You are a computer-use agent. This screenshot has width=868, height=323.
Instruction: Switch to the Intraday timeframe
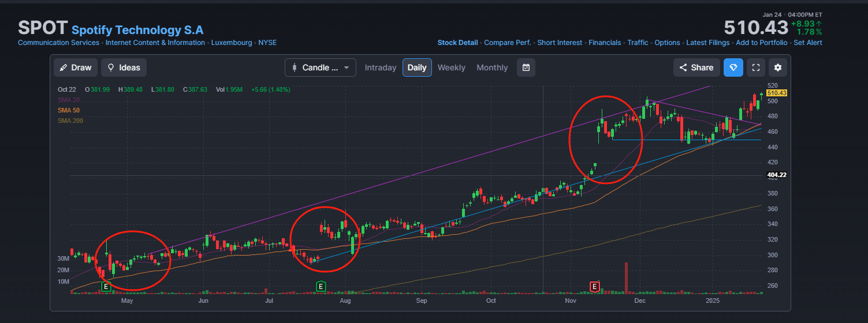coord(381,67)
